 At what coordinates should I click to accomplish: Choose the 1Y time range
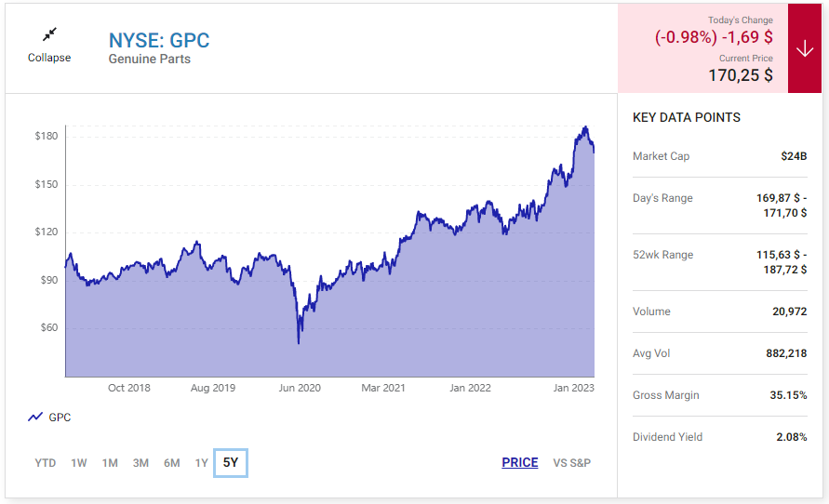point(201,463)
